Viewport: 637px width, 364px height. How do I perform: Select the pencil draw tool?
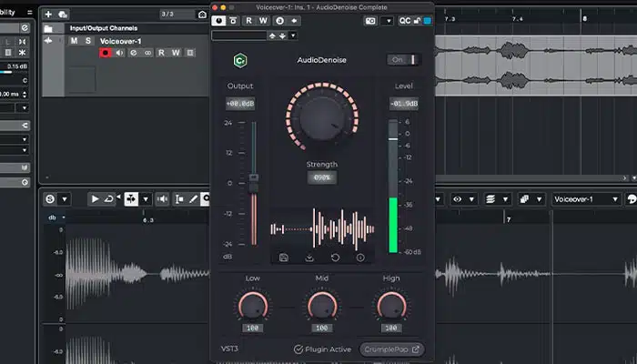pos(193,199)
